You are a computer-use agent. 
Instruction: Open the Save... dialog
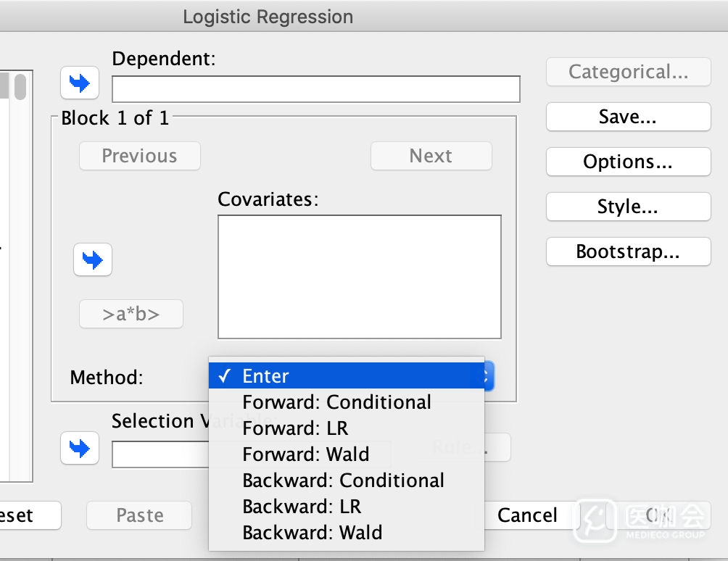tap(628, 117)
